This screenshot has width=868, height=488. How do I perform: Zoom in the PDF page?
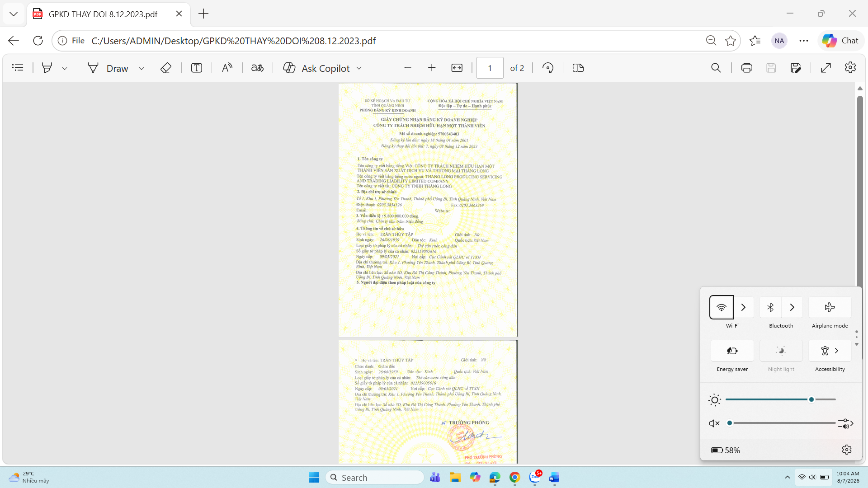pyautogui.click(x=432, y=68)
